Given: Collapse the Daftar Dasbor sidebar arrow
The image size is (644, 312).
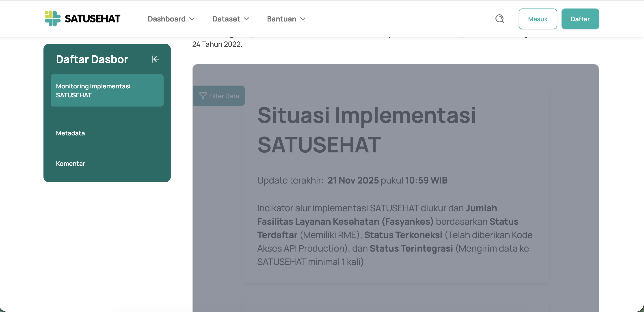Looking at the screenshot, I should (155, 59).
